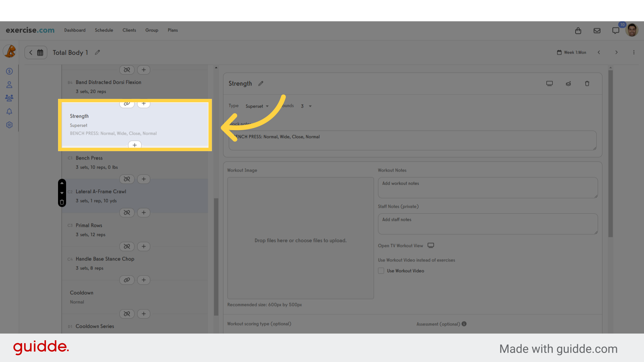Viewport: 644px width, 362px height.
Task: Edit the Total Body 1 workout name
Action: click(x=97, y=53)
